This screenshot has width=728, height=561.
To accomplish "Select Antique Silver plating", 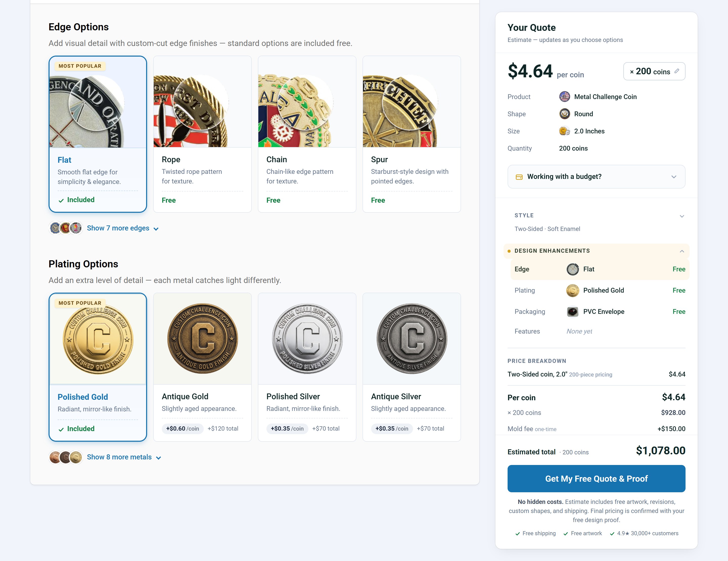I will 412,367.
